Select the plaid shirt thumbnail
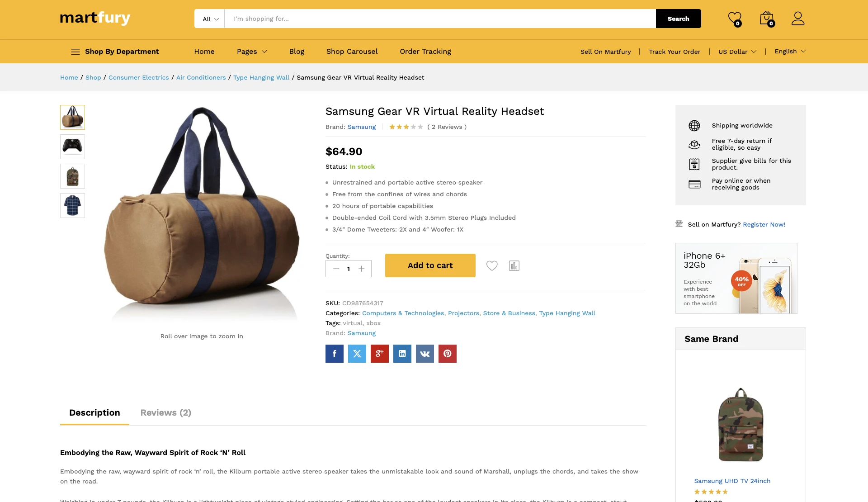The width and height of the screenshot is (868, 502). coord(72,205)
